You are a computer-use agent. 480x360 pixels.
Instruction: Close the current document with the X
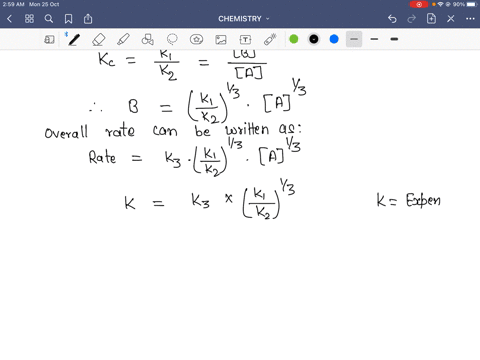click(x=451, y=19)
